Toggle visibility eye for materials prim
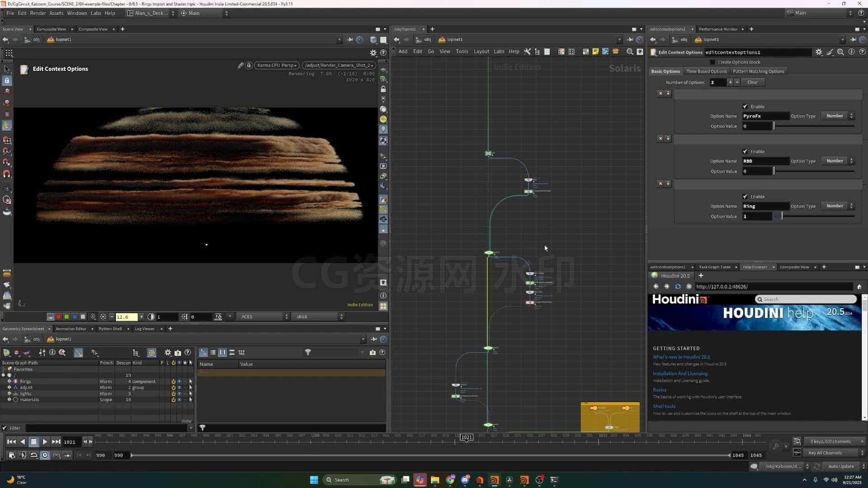868x488 pixels. click(x=179, y=400)
